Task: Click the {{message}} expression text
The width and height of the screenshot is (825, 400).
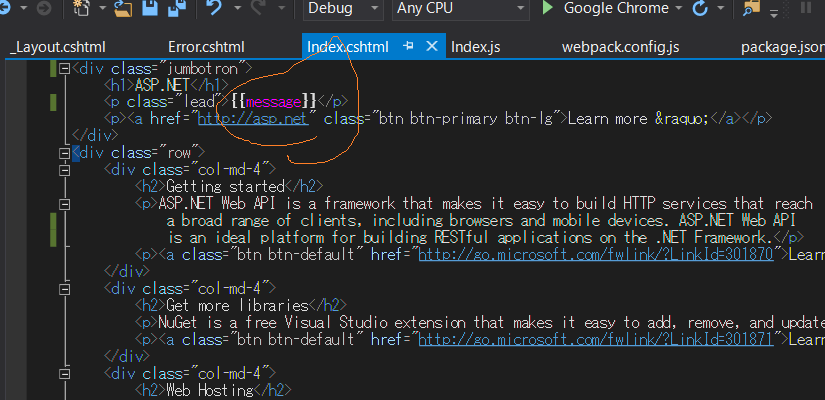Action: pos(273,102)
